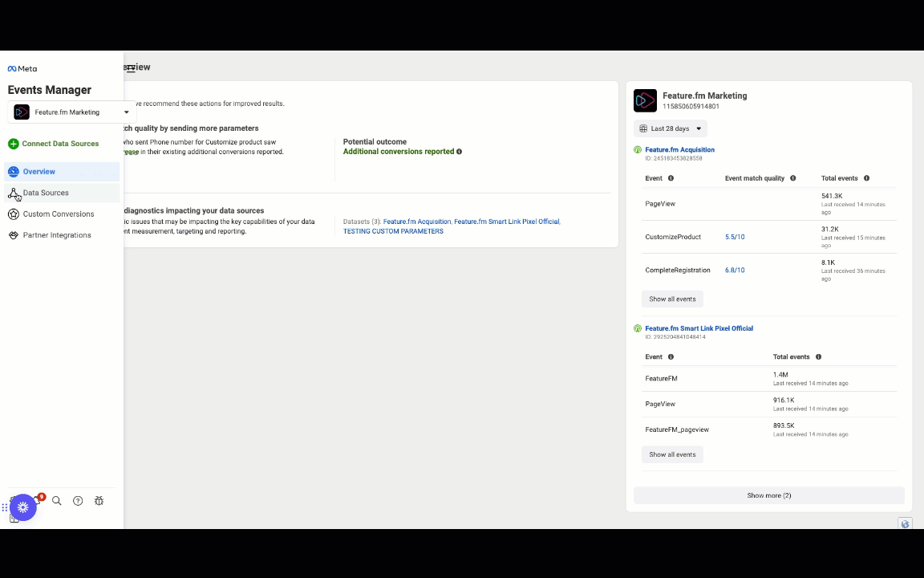Screen dimensions: 924x578
Task: Open the 5.5/10 match quality score link
Action: 735,237
